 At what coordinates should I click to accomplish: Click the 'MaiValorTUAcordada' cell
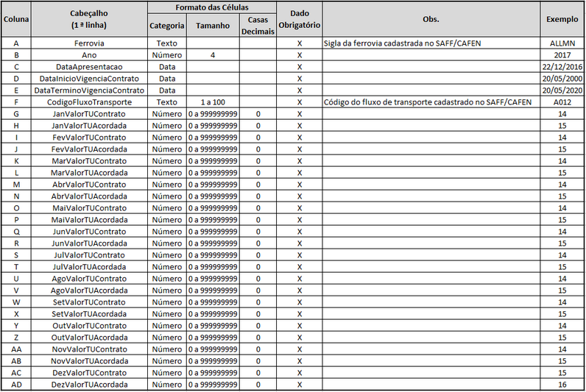89,220
